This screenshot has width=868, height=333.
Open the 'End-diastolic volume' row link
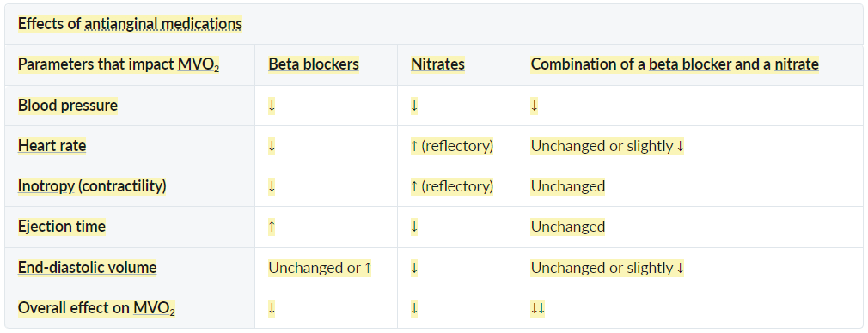[88, 268]
